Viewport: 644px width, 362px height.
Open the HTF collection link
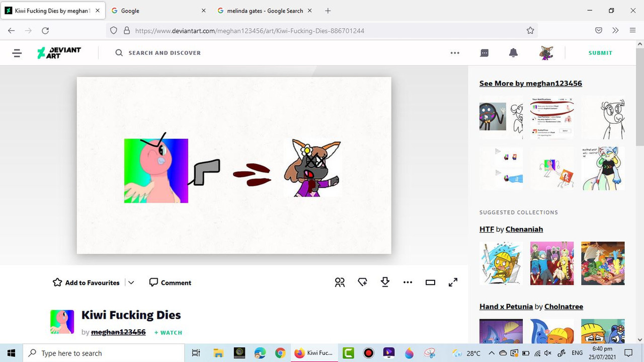pos(487,229)
